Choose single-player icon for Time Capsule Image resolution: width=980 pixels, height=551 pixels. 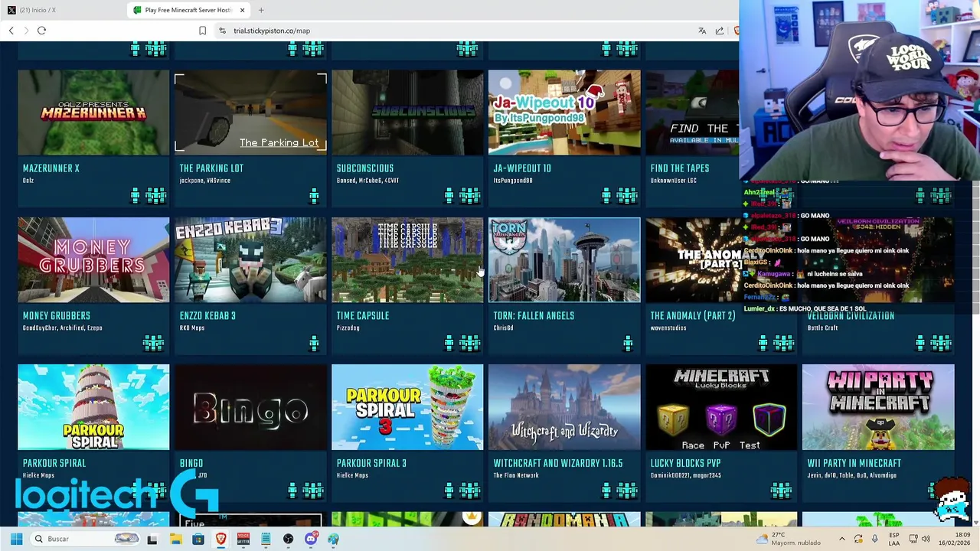[449, 344]
